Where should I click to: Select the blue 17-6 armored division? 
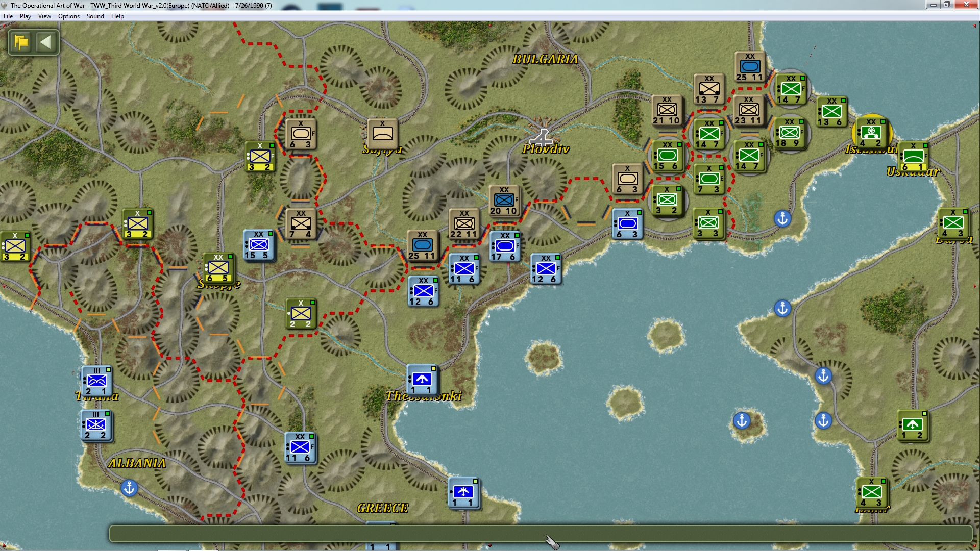[x=505, y=246]
